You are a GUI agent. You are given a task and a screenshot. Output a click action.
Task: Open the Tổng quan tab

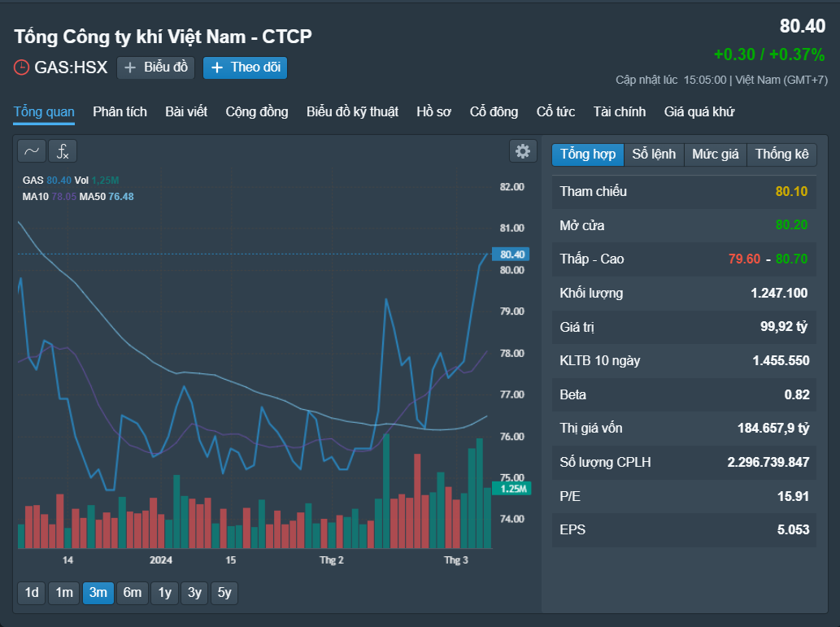coord(44,111)
